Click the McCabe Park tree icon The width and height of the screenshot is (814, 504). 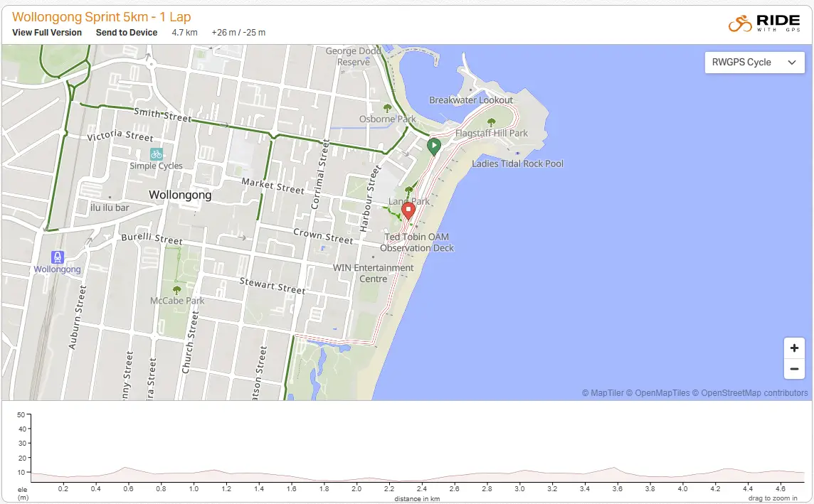(x=176, y=290)
